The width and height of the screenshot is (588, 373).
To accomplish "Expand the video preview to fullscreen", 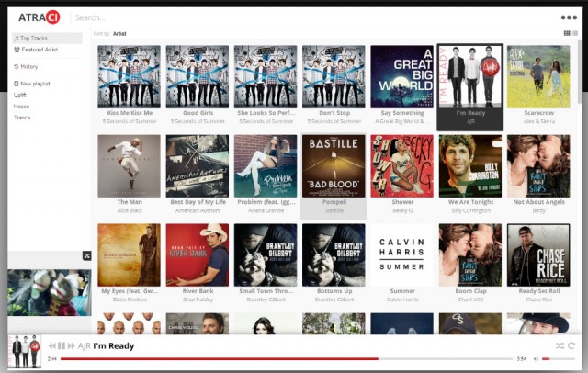I will [87, 256].
